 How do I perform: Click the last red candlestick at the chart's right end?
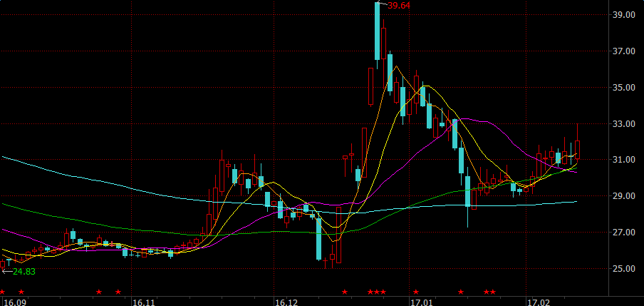point(577,150)
